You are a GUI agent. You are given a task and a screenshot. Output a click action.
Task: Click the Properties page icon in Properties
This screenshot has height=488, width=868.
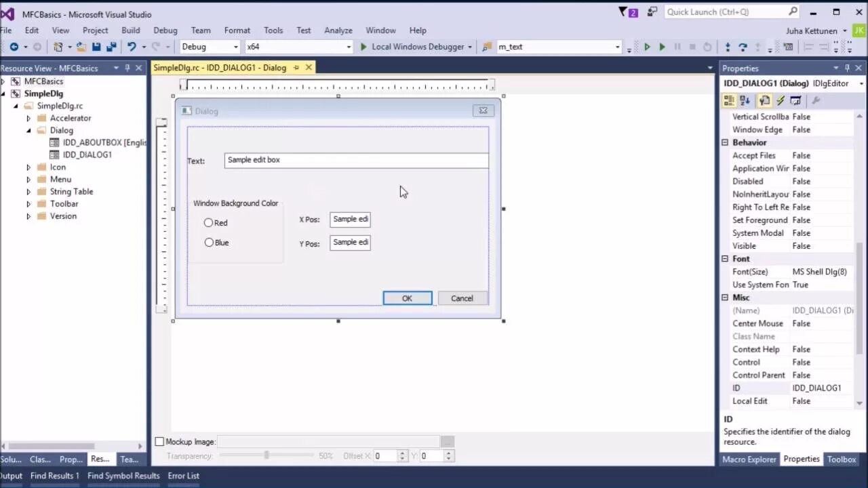tap(764, 100)
